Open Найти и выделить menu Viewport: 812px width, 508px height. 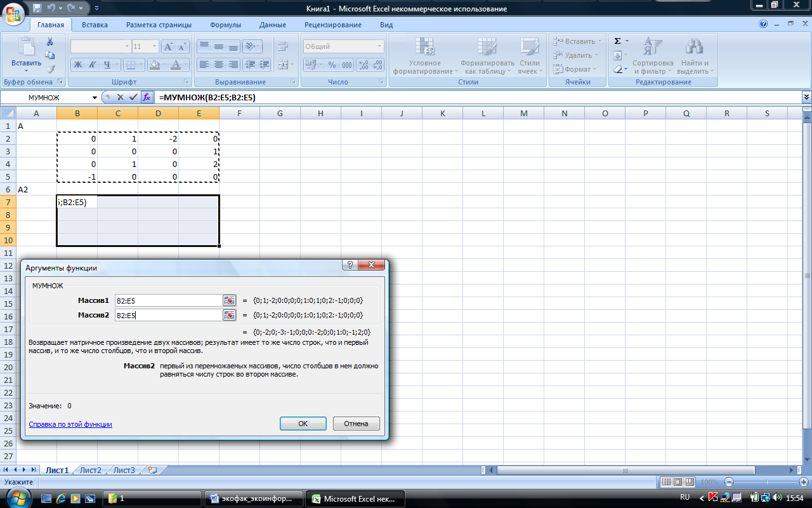(x=695, y=56)
